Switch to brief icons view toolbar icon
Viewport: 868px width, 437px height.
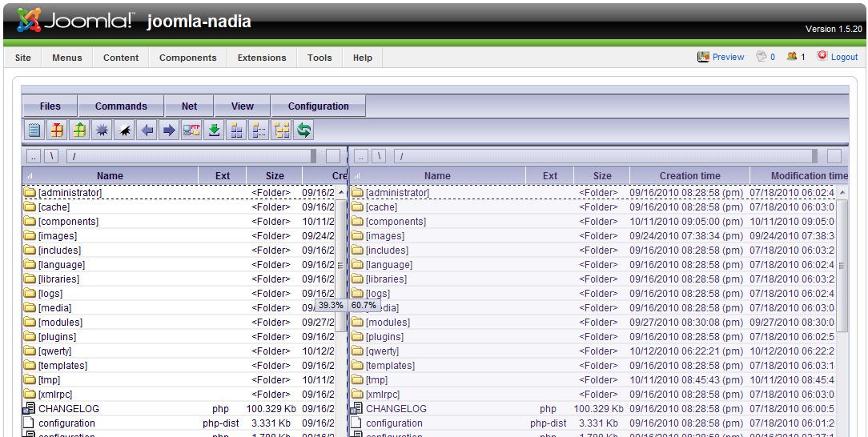[236, 130]
